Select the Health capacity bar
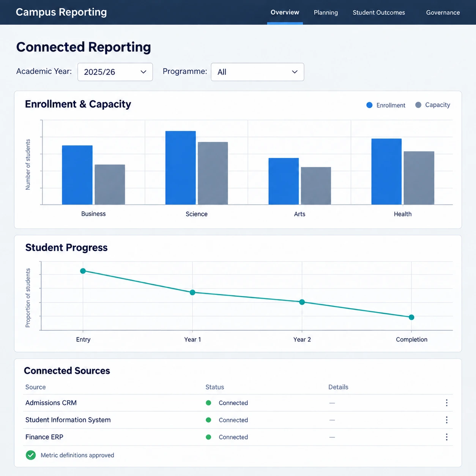 pos(419,178)
